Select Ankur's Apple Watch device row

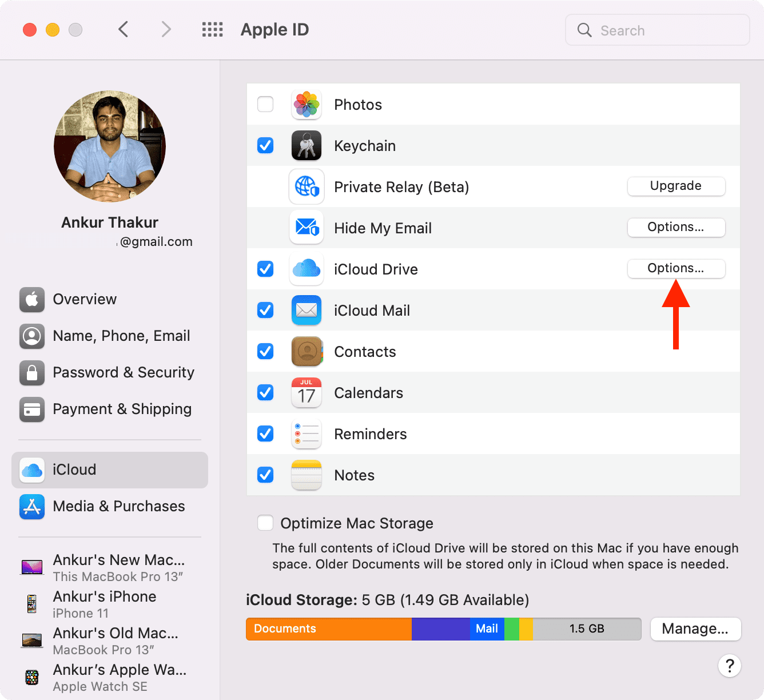[110, 678]
